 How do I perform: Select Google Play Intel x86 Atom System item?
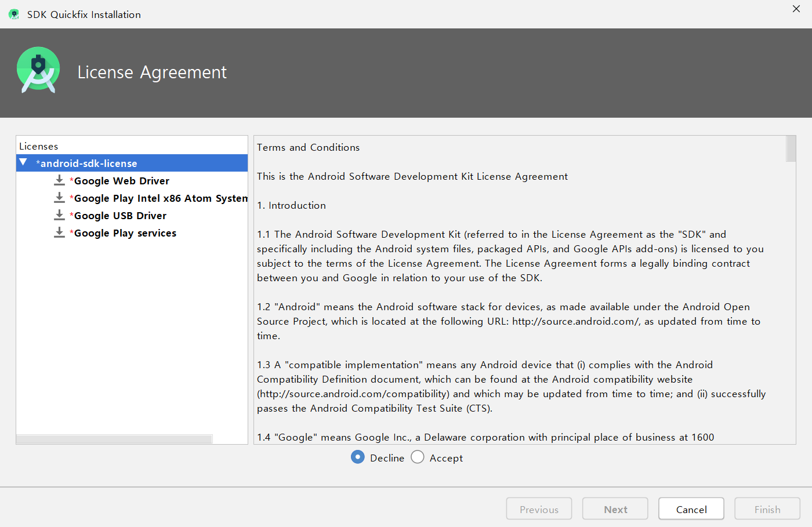pos(158,198)
